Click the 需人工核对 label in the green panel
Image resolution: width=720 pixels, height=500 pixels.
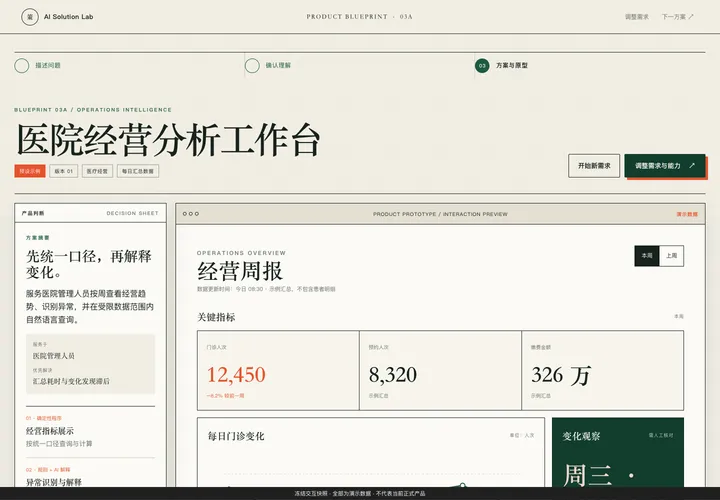[x=661, y=435]
